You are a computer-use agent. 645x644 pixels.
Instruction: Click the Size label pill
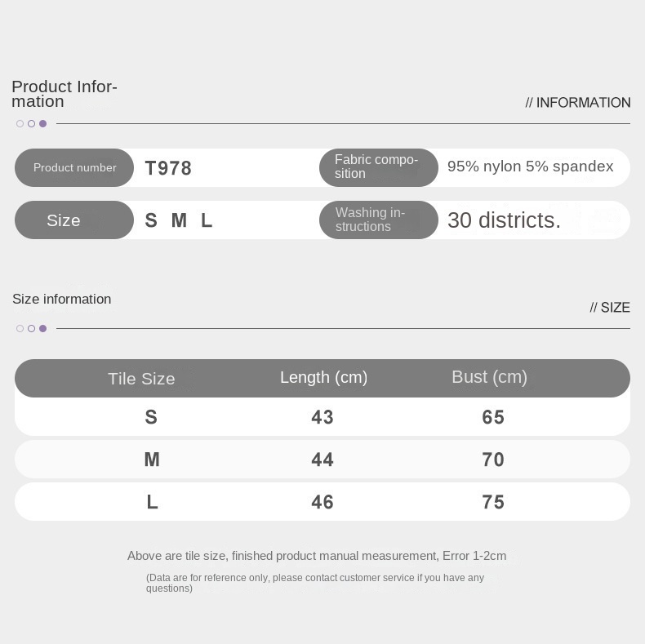coord(74,220)
